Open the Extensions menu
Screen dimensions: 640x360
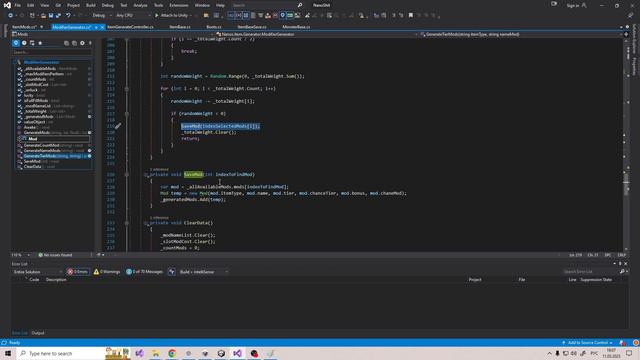[x=179, y=5]
